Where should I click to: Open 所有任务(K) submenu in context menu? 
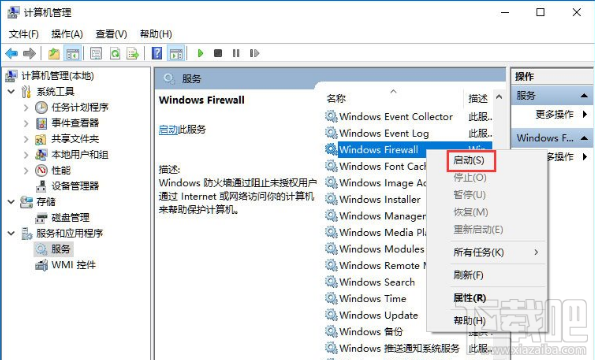click(x=479, y=252)
